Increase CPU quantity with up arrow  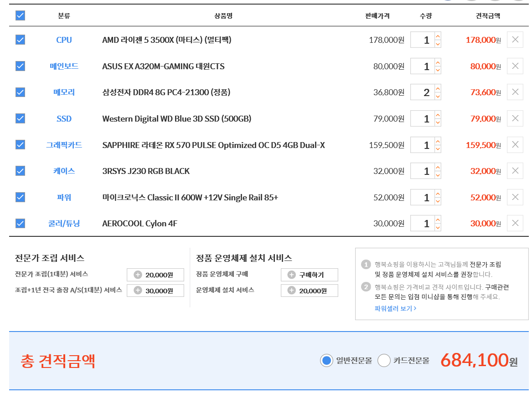[438, 36]
